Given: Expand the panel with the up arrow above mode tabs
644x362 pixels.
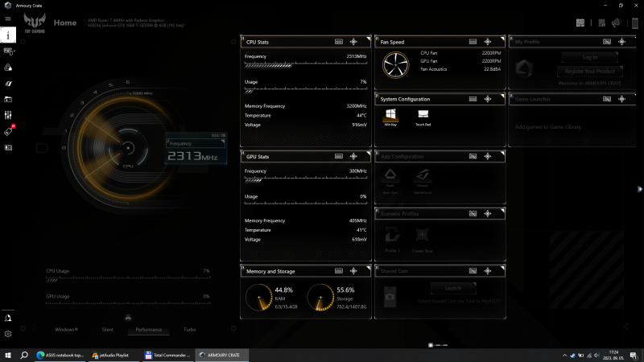Looking at the screenshot, I should click(x=128, y=318).
